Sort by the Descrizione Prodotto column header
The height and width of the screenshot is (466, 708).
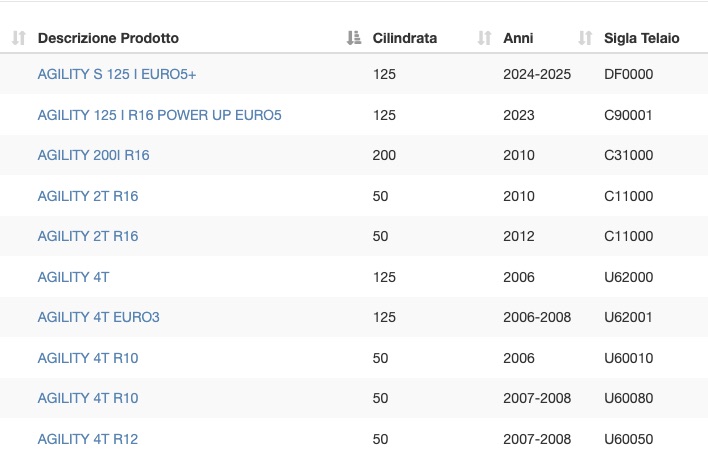pos(108,38)
